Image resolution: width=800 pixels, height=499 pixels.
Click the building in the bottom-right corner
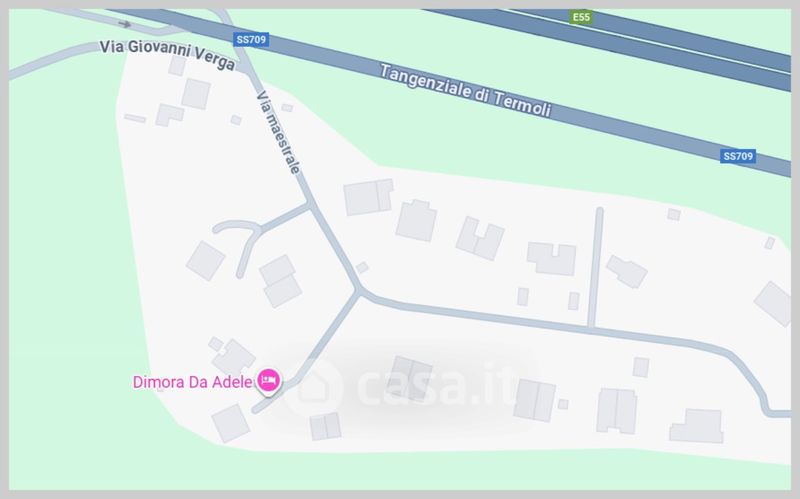coord(697,426)
